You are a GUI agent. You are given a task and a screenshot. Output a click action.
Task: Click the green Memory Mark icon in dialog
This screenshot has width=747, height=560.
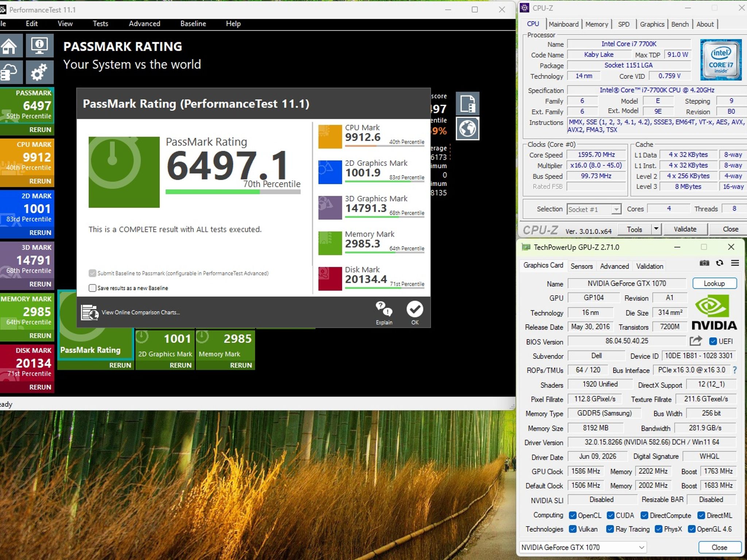tap(330, 243)
